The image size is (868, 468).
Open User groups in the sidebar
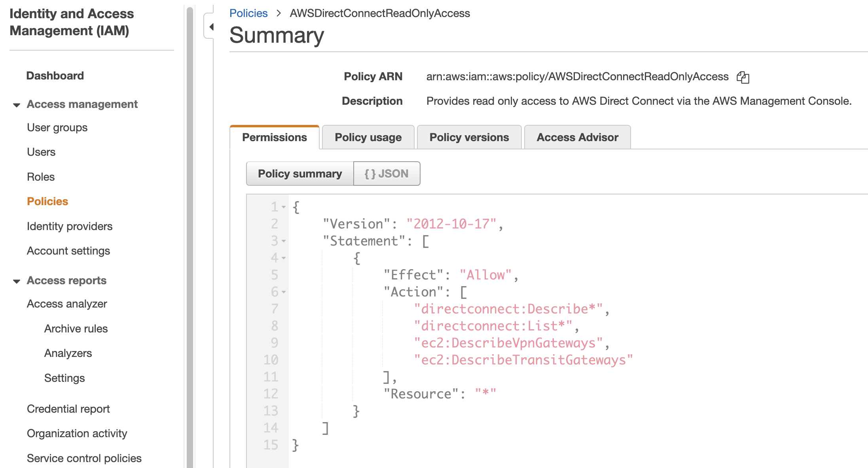tap(57, 127)
